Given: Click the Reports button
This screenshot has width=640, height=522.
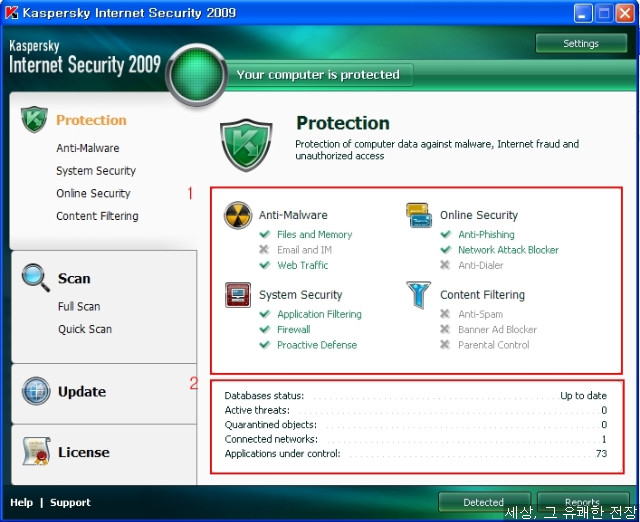Looking at the screenshot, I should 582,502.
